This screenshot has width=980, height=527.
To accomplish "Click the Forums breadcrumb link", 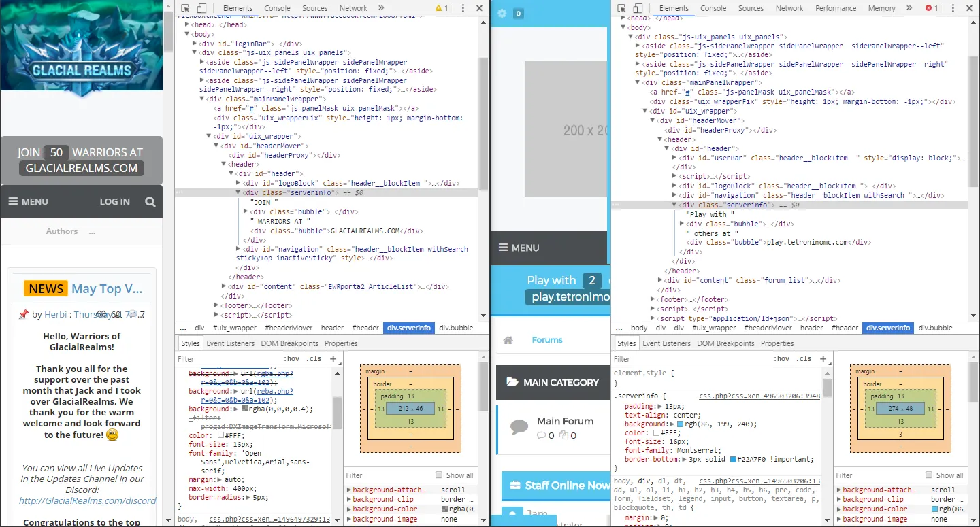I will pos(547,340).
